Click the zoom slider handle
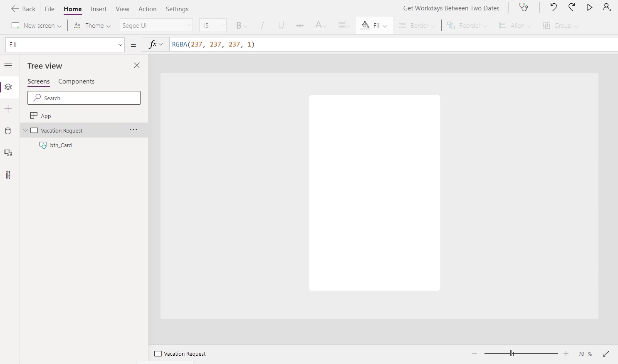618x364 pixels. 512,354
